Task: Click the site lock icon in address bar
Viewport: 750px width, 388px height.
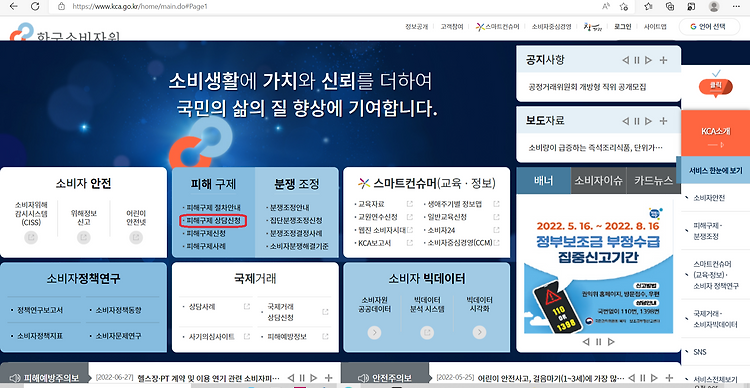Action: click(x=61, y=7)
